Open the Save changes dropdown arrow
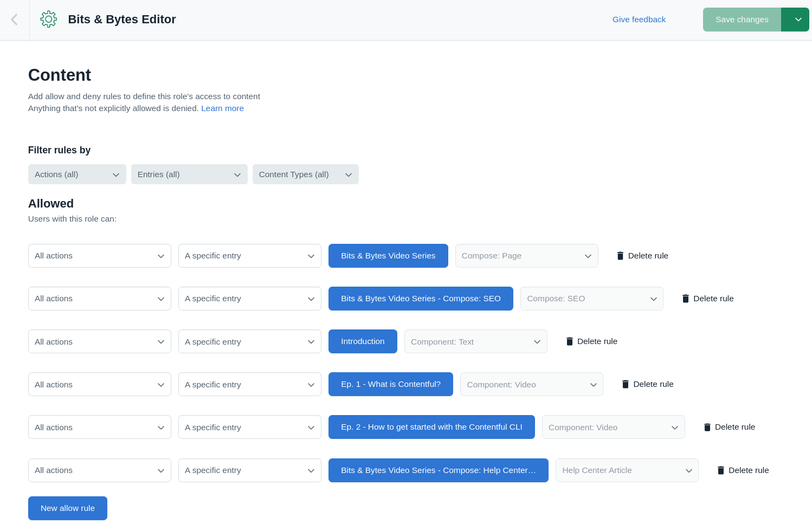The width and height of the screenshot is (812, 531). pos(795,19)
